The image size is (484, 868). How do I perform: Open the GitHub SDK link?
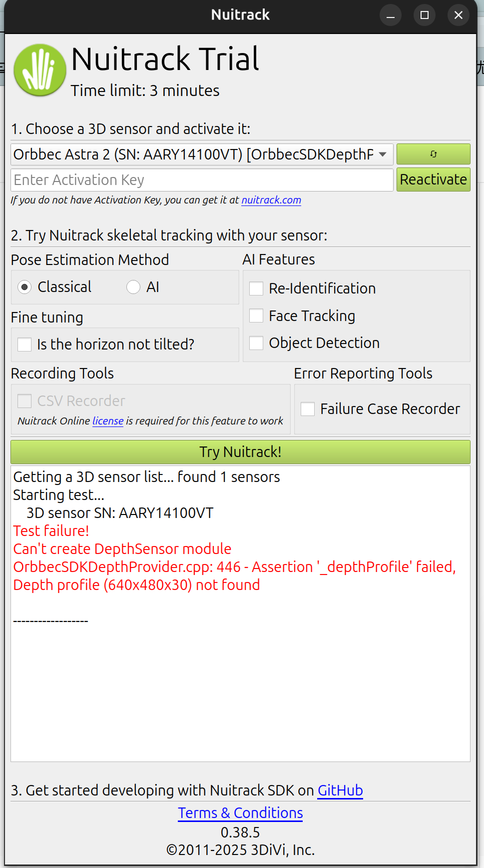pos(340,790)
